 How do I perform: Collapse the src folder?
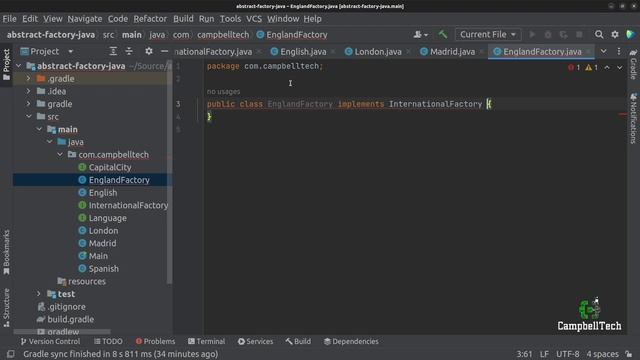pyautogui.click(x=29, y=116)
